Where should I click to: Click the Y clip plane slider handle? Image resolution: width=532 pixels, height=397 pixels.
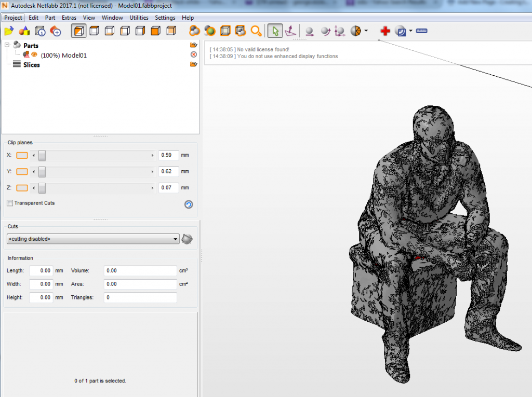pyautogui.click(x=42, y=171)
